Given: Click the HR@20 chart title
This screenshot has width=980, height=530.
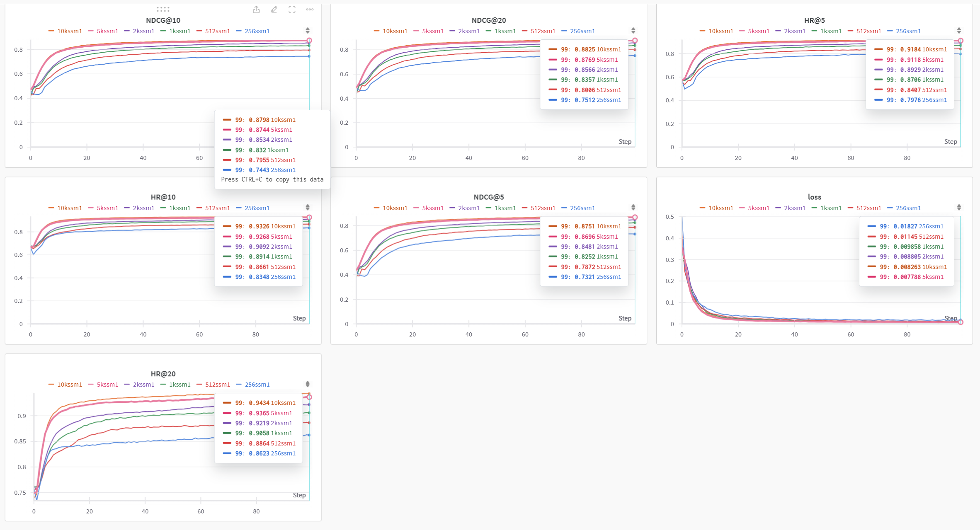Looking at the screenshot, I should point(163,374).
